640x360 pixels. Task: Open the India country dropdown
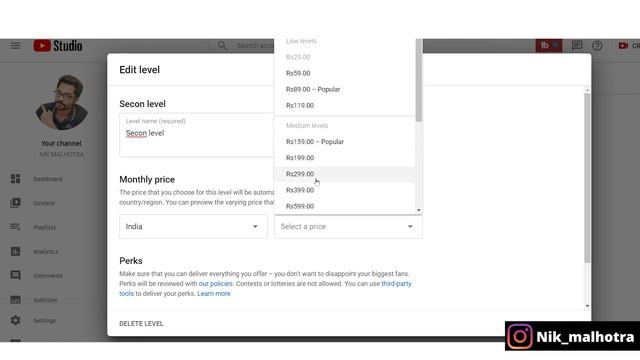pos(193,227)
